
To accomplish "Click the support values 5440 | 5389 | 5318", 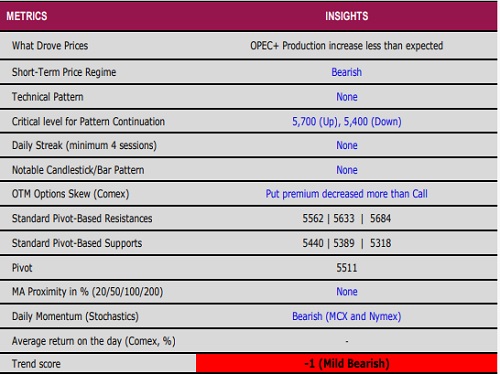I will point(347,243).
